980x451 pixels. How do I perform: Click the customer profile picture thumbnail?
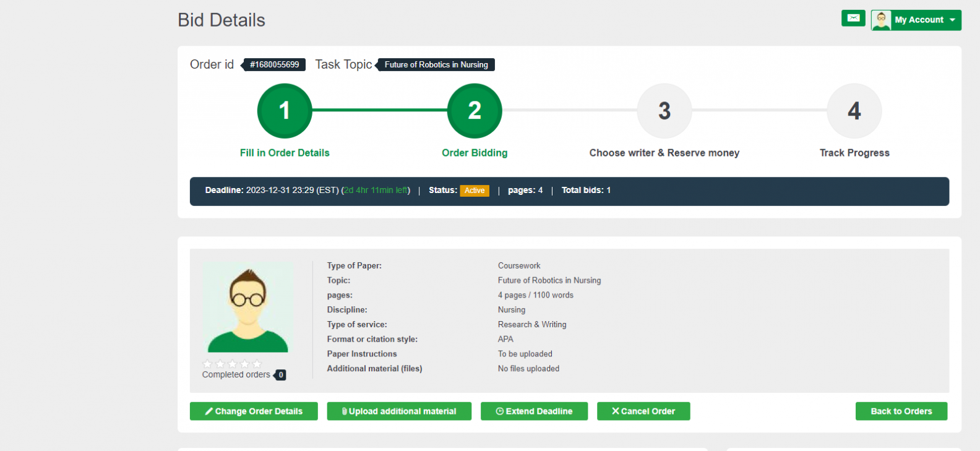[x=248, y=308]
